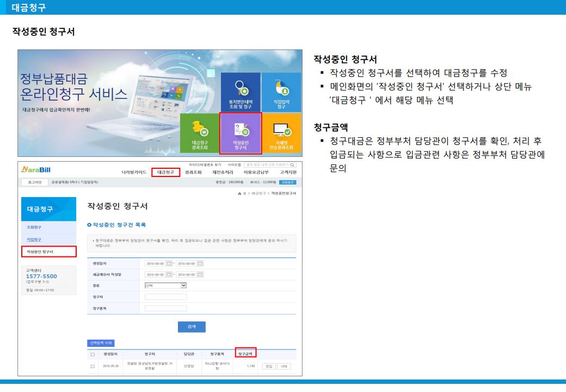This screenshot has width=566, height=392.
Task: Open 작성중인 청구서 in the sidebar
Action: (x=49, y=252)
